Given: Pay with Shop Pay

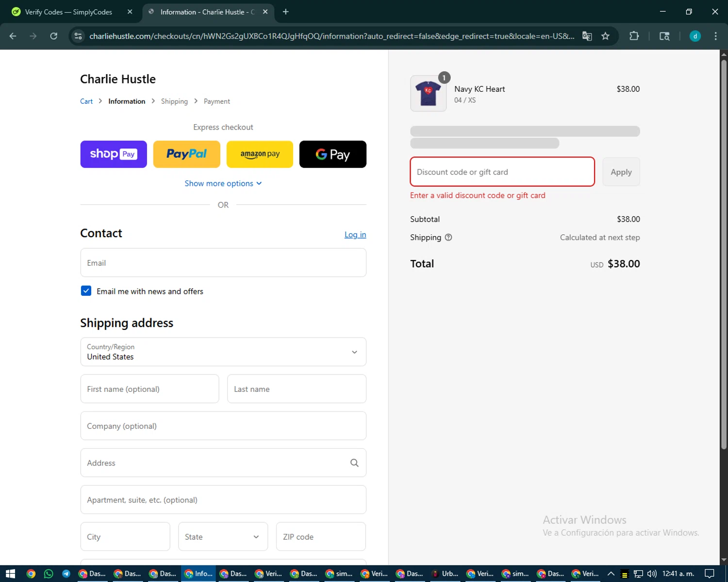Looking at the screenshot, I should [114, 154].
